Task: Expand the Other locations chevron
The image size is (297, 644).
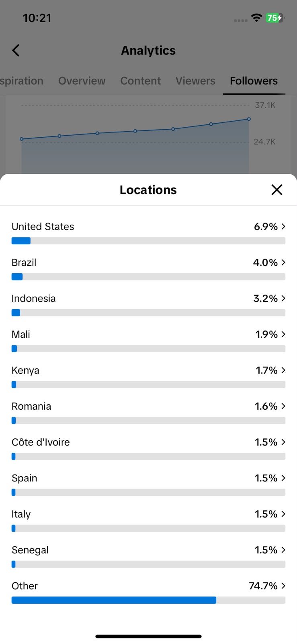Action: point(283,586)
